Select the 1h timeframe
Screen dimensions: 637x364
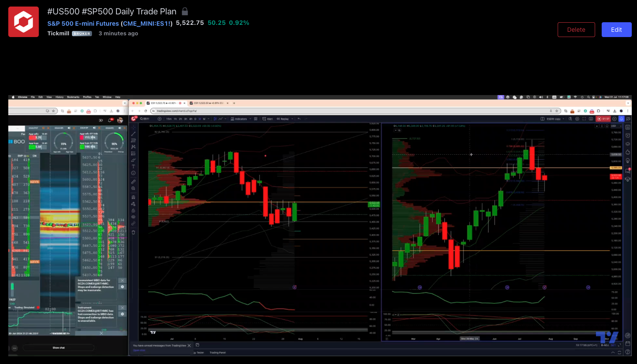tap(175, 119)
